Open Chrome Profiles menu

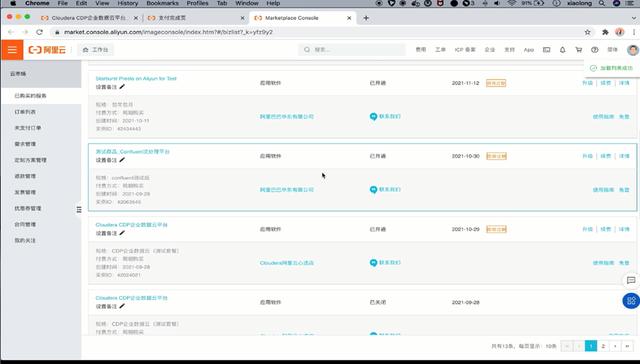click(198, 3)
